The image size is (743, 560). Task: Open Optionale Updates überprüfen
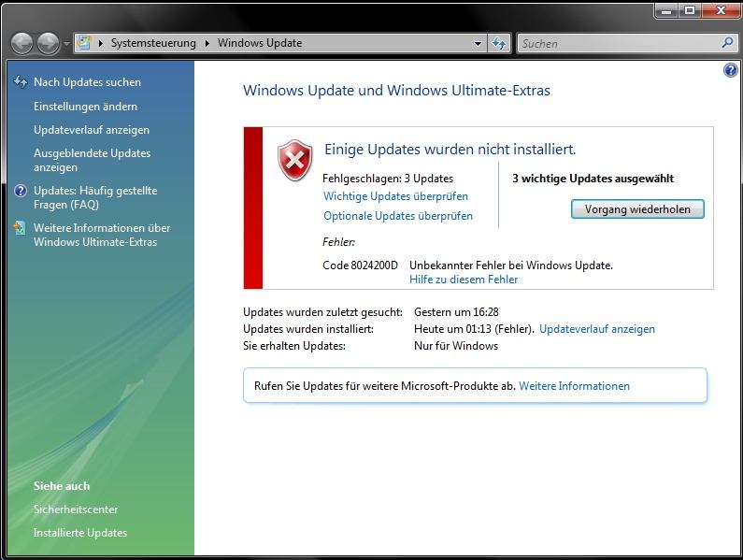tap(398, 216)
